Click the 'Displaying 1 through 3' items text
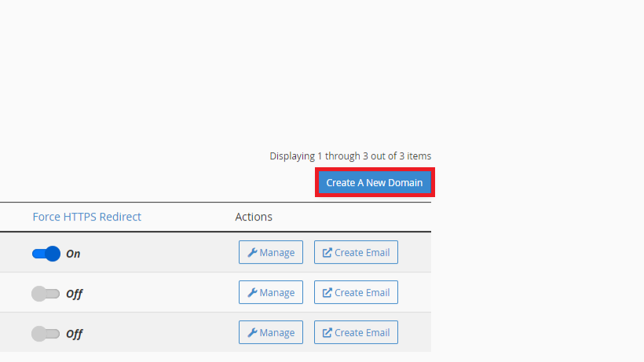This screenshot has width=644, height=362. coord(350,156)
